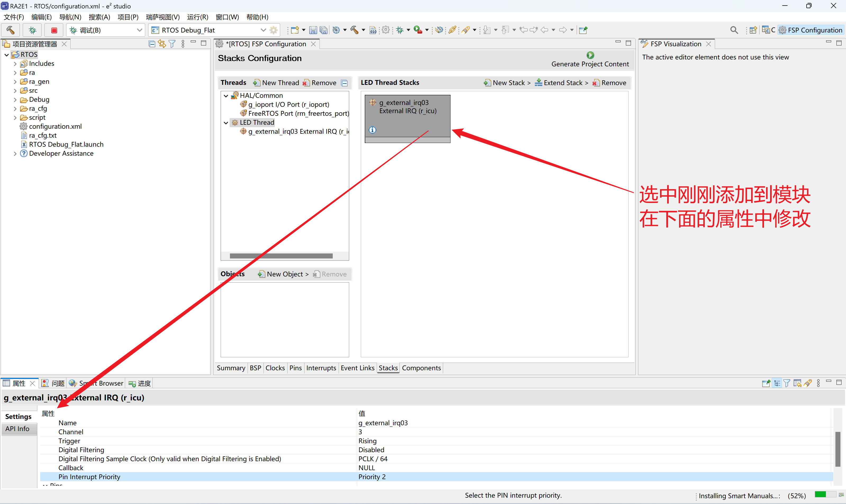Select the Pin Interrupt Priority value field
Screen dimensions: 846x504
click(372, 477)
